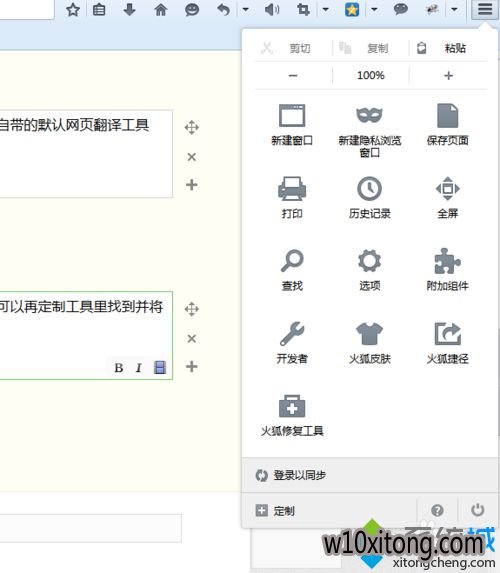Open the bookmarks list icon
The width and height of the screenshot is (500, 573).
click(x=99, y=10)
